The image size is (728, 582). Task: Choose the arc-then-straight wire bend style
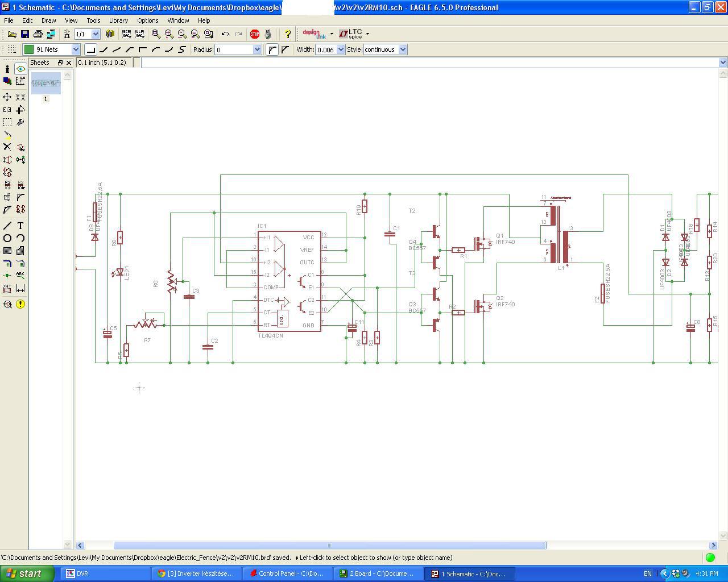(156, 49)
